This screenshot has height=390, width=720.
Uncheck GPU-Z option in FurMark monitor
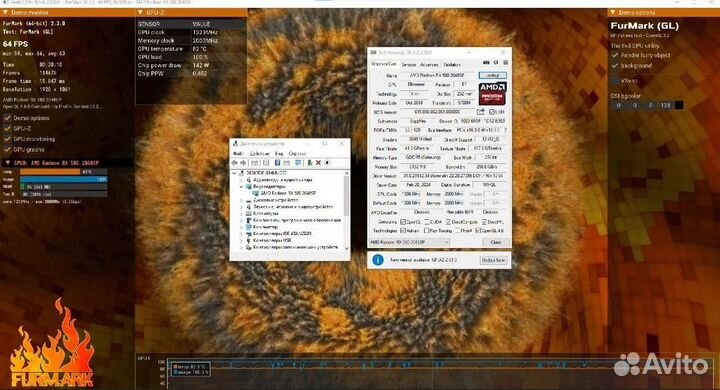(7, 129)
